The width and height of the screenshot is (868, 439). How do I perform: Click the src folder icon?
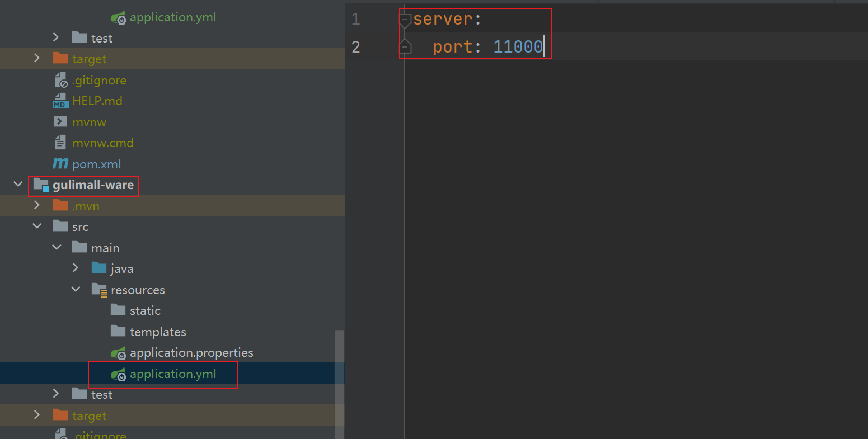click(60, 226)
